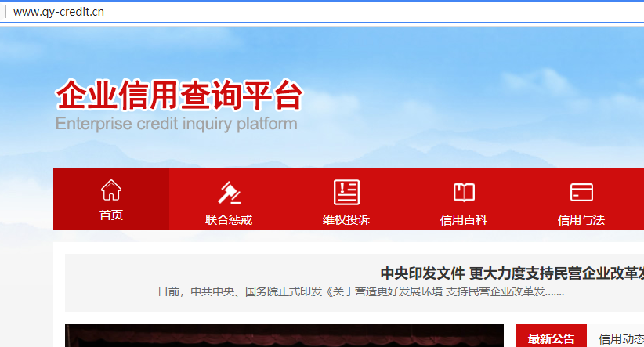This screenshot has width=644, height=347.
Task: Click the 企业信用查询平台 site logo title
Action: pyautogui.click(x=179, y=96)
